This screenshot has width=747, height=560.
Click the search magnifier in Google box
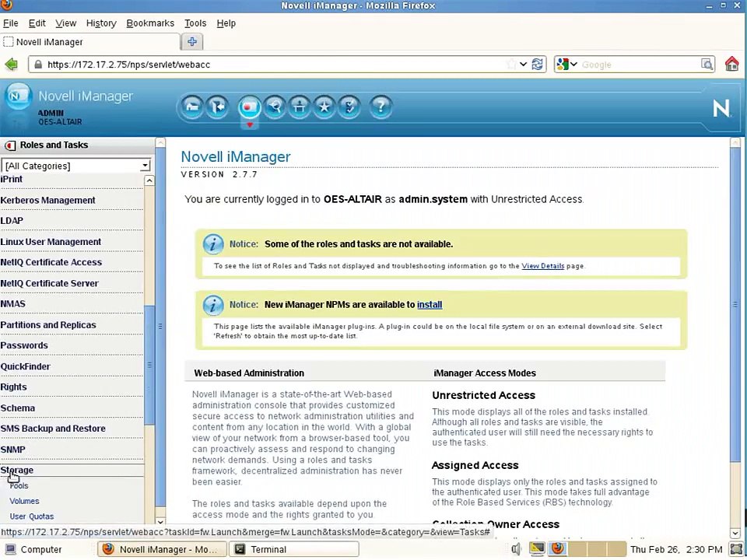coord(707,65)
